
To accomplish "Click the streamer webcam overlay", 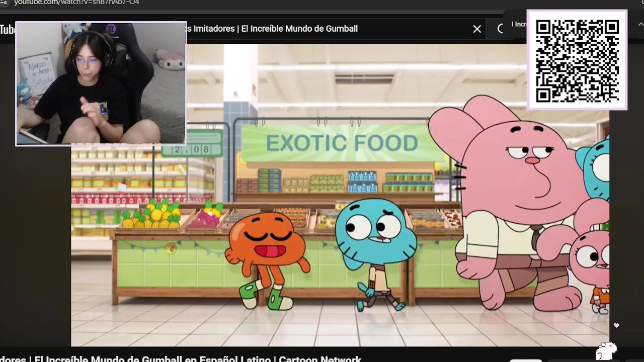I will pos(101,84).
